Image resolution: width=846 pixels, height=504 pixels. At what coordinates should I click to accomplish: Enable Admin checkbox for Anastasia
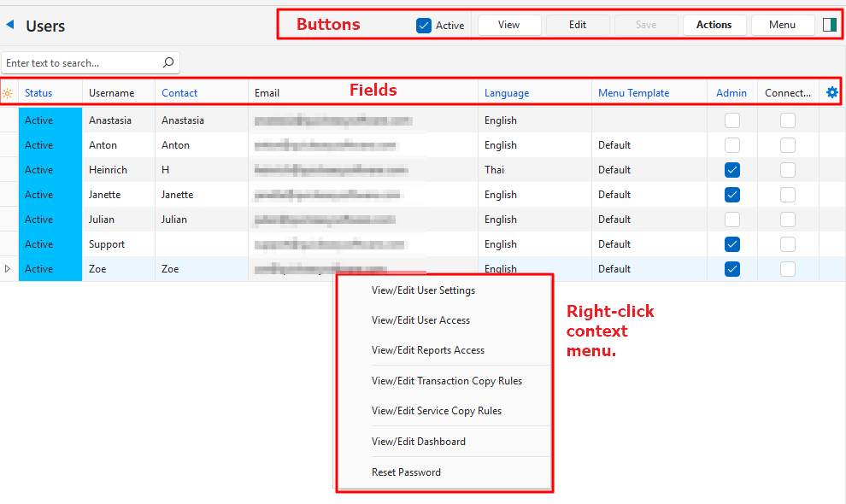point(731,120)
